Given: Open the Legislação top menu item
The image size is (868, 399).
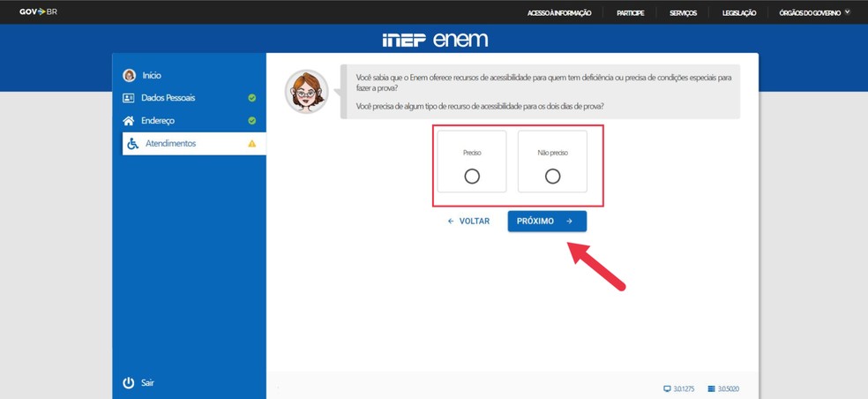Looking at the screenshot, I should pos(739,12).
